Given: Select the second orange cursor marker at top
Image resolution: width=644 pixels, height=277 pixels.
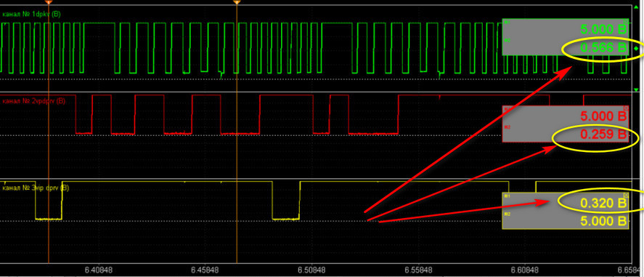Looking at the screenshot, I should point(237,2).
